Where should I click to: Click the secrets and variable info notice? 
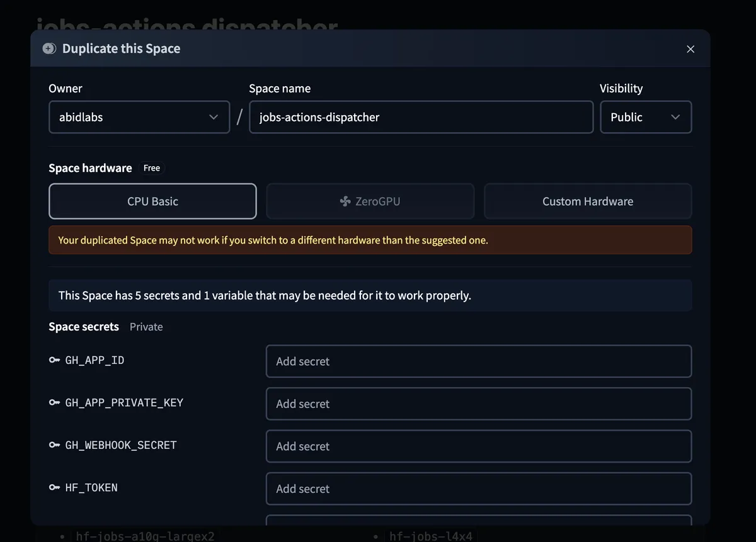click(370, 295)
